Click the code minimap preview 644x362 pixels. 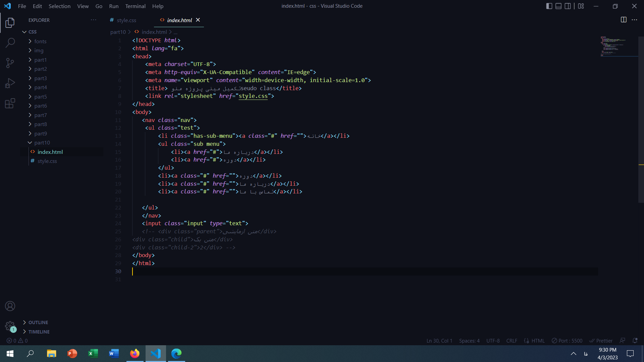pos(619,46)
